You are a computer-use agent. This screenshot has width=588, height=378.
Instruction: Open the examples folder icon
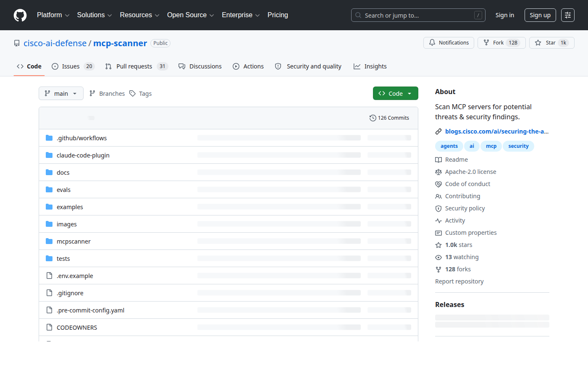click(x=49, y=207)
